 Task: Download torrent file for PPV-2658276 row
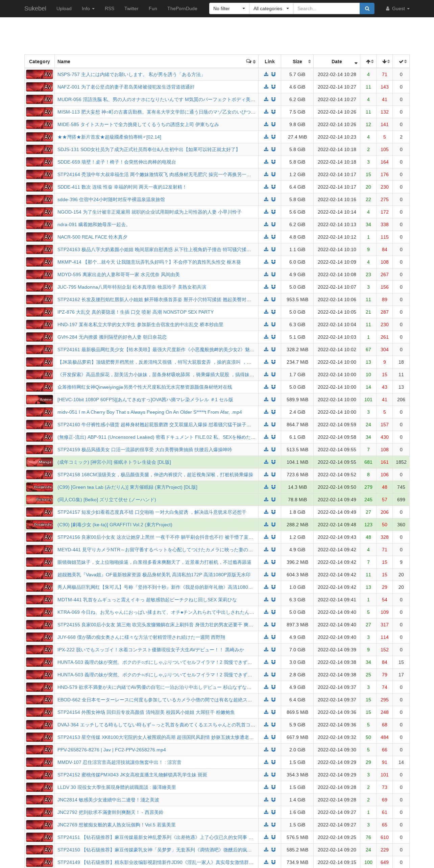[266, 750]
